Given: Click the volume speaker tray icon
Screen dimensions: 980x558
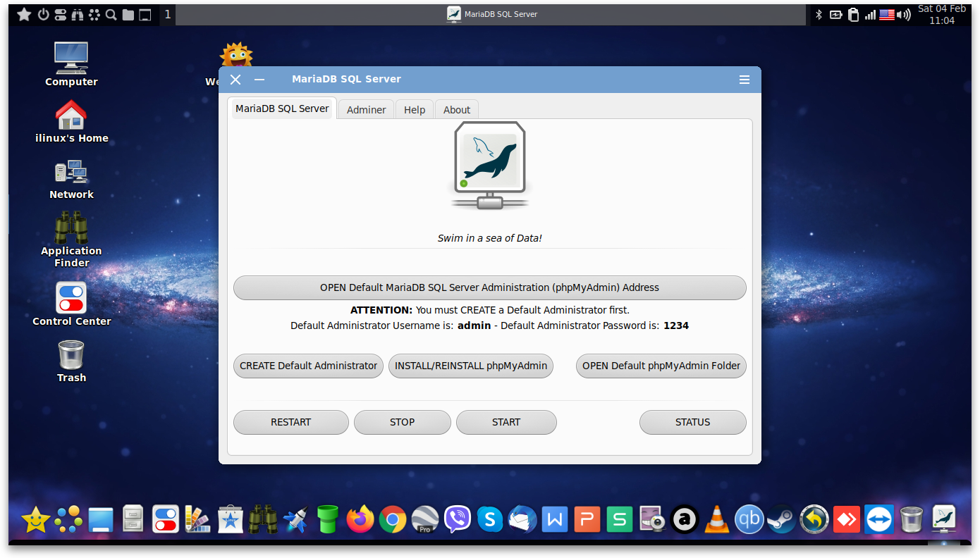Looking at the screenshot, I should point(904,14).
